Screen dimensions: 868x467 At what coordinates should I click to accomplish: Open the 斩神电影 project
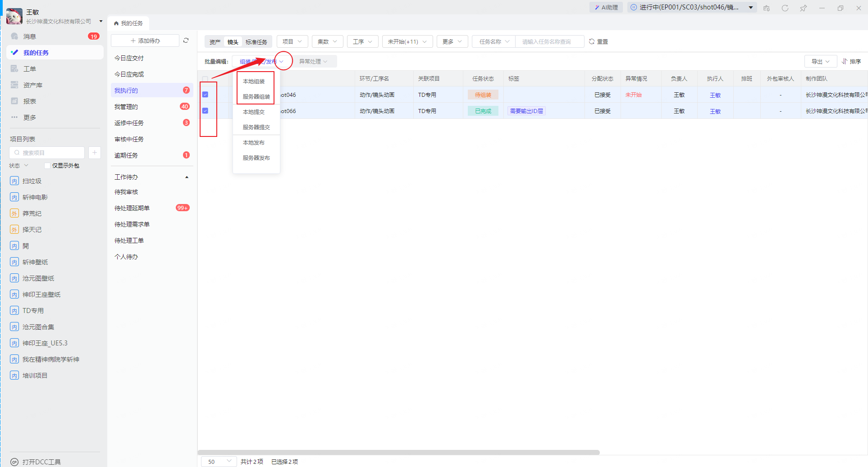pyautogui.click(x=35, y=197)
